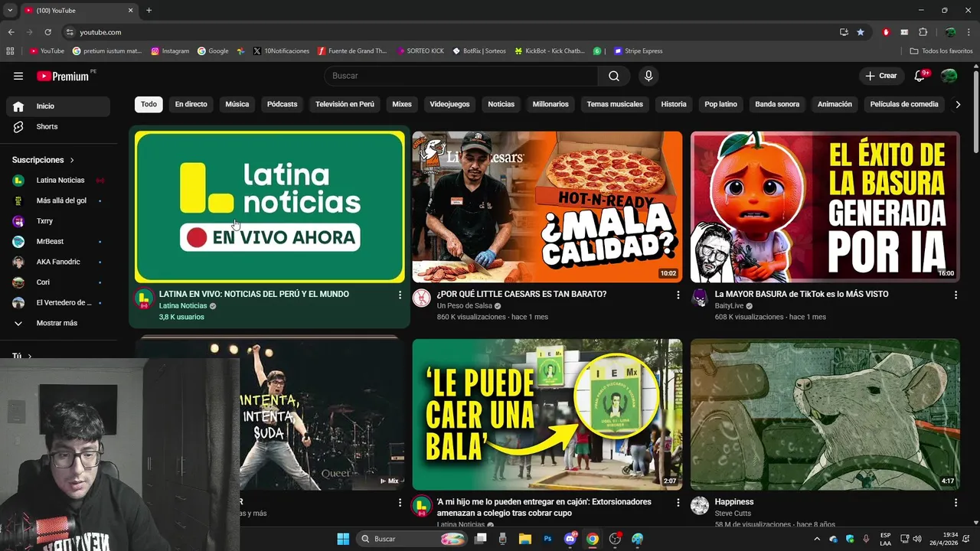This screenshot has width=980, height=551.
Task: Open the Más allá del gol subscription
Action: 58,201
